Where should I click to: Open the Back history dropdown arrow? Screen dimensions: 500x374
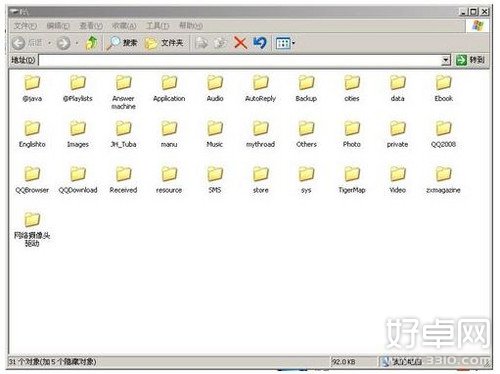(49, 43)
